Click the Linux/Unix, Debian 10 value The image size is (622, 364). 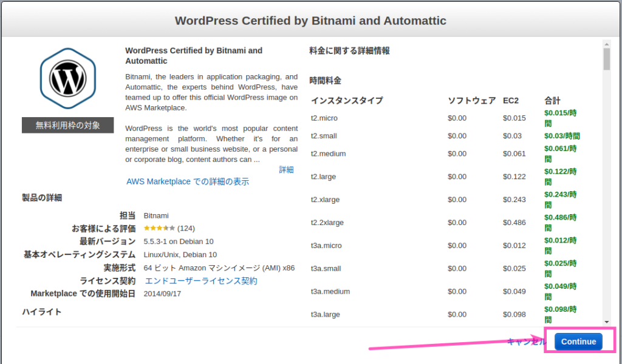[x=180, y=255]
